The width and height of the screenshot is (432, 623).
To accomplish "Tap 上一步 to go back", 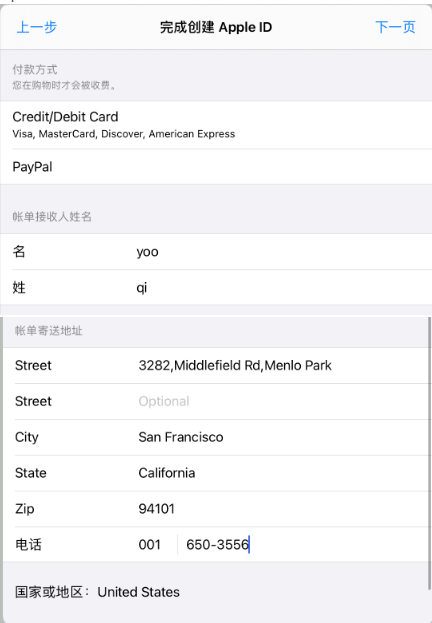I will point(37,27).
